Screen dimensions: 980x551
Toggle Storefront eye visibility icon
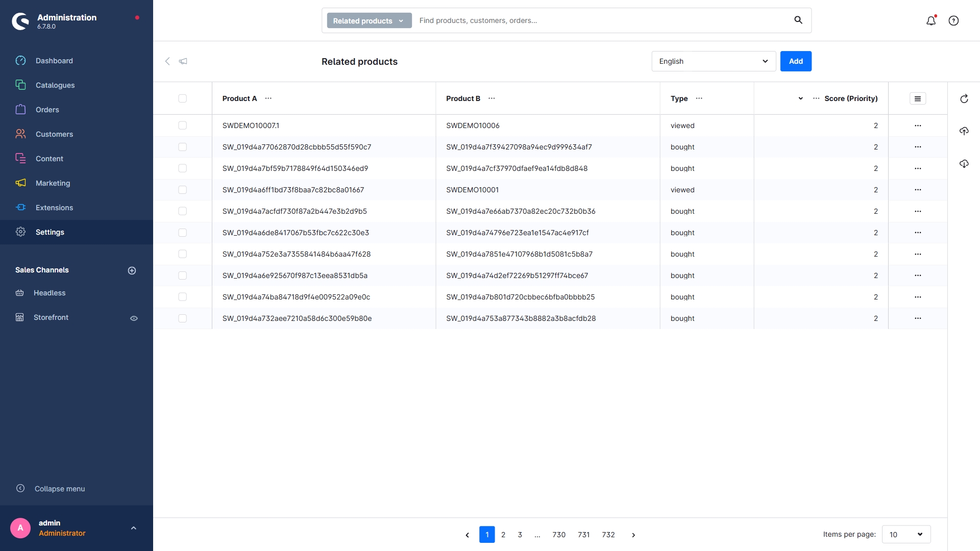click(x=134, y=318)
